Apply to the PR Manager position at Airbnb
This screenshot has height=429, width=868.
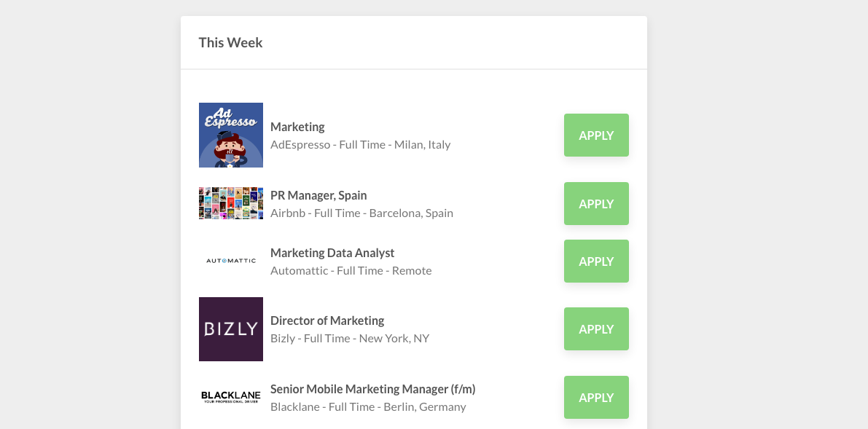click(596, 203)
